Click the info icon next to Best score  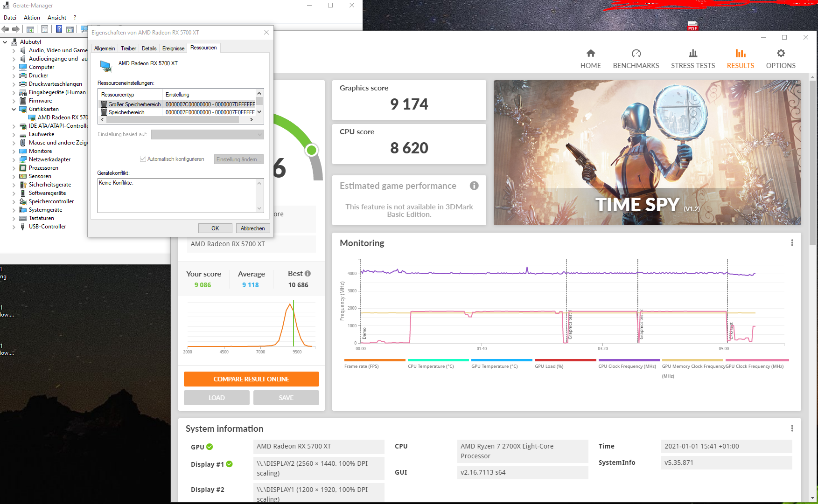coord(308,273)
